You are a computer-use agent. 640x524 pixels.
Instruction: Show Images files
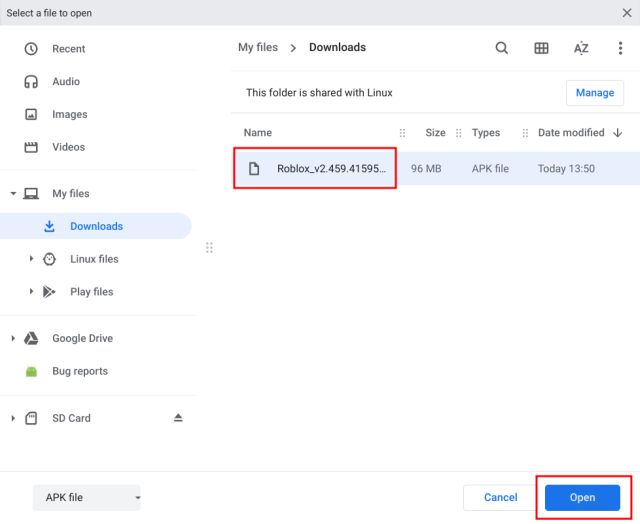tap(70, 114)
